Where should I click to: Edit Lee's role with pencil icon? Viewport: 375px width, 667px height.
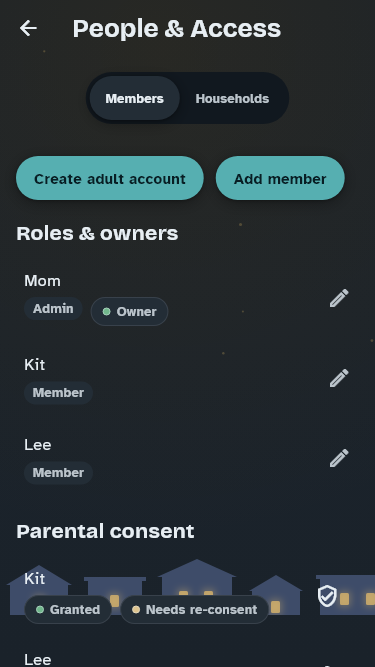tap(339, 458)
